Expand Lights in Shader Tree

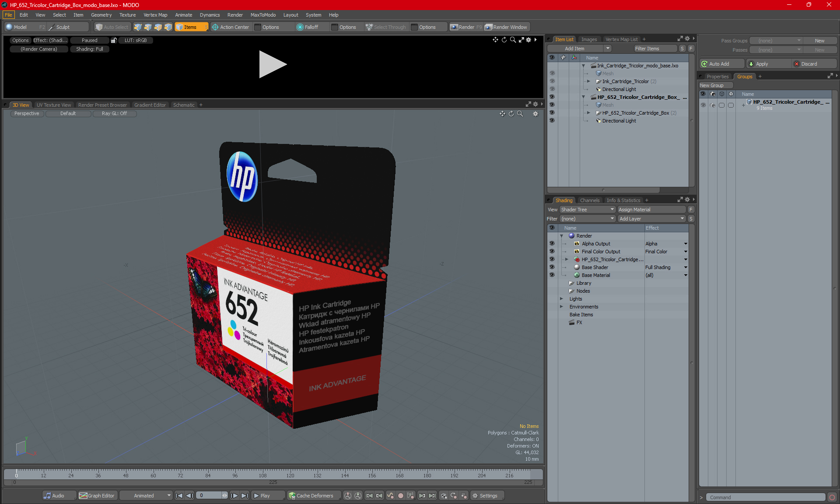561,299
